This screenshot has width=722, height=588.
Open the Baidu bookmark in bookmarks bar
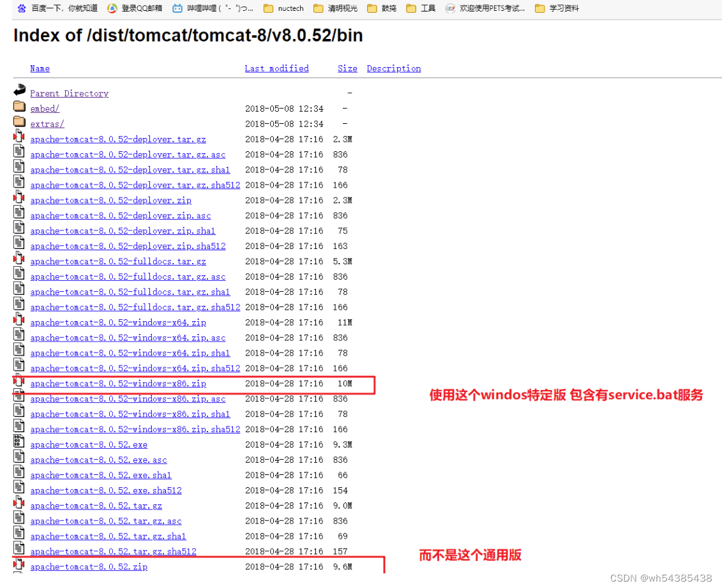[x=57, y=8]
